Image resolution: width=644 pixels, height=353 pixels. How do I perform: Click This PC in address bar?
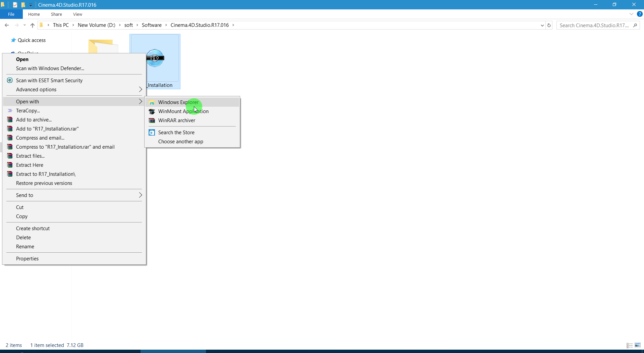(61, 25)
